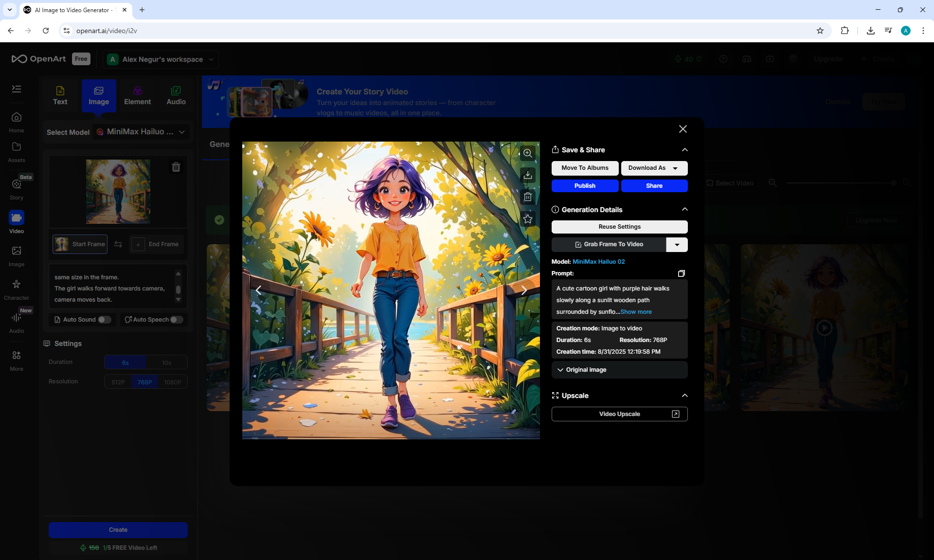
Task: Click the blue Publish button
Action: pyautogui.click(x=585, y=186)
